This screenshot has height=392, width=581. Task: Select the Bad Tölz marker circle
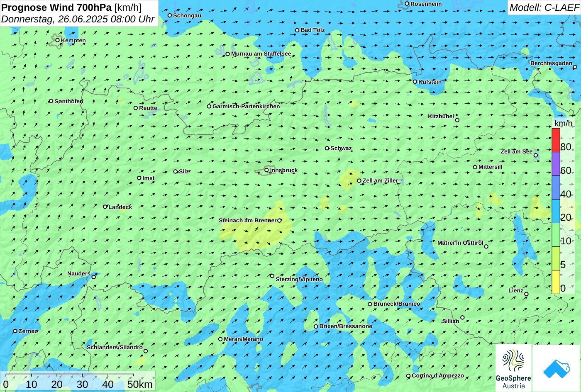point(297,30)
